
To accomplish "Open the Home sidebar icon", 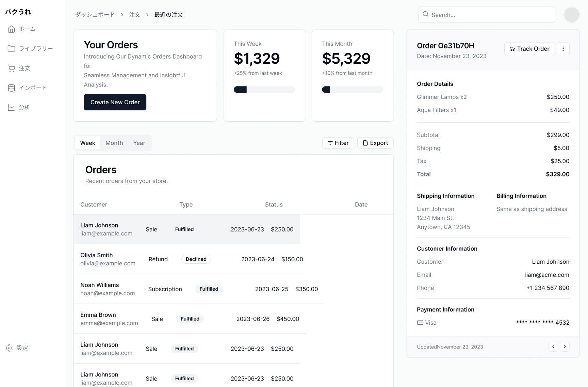I will click(11, 29).
